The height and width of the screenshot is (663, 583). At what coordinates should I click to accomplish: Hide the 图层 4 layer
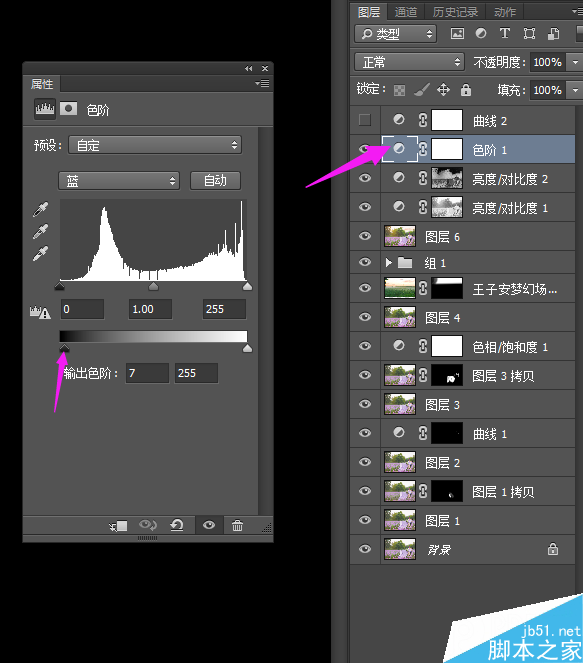(364, 317)
